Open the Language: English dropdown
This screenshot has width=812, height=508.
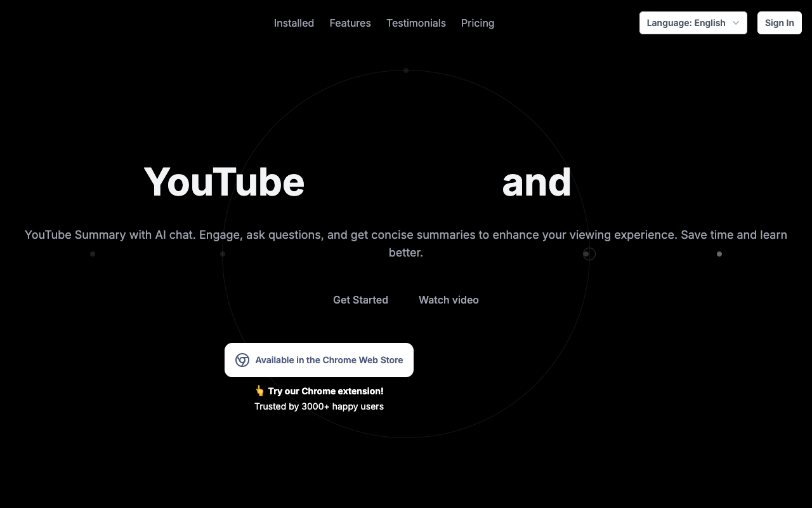point(693,23)
